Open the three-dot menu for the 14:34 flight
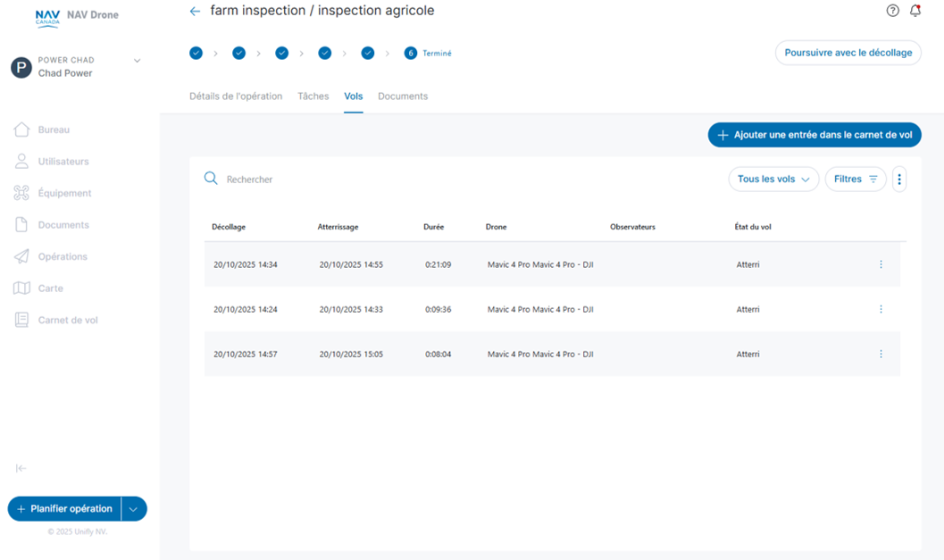The image size is (944, 560). click(881, 264)
